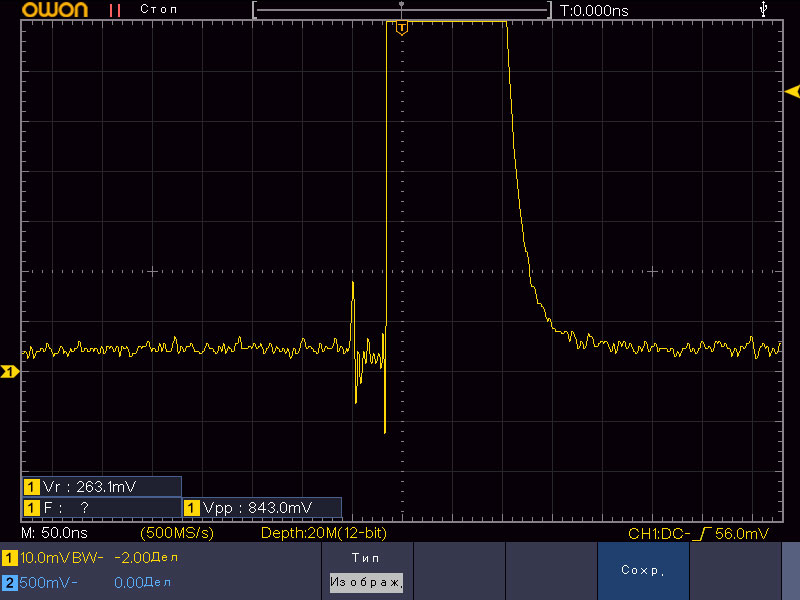This screenshot has width=800, height=600.
Task: Open the Depth:20M memory depth setting
Action: 323,533
